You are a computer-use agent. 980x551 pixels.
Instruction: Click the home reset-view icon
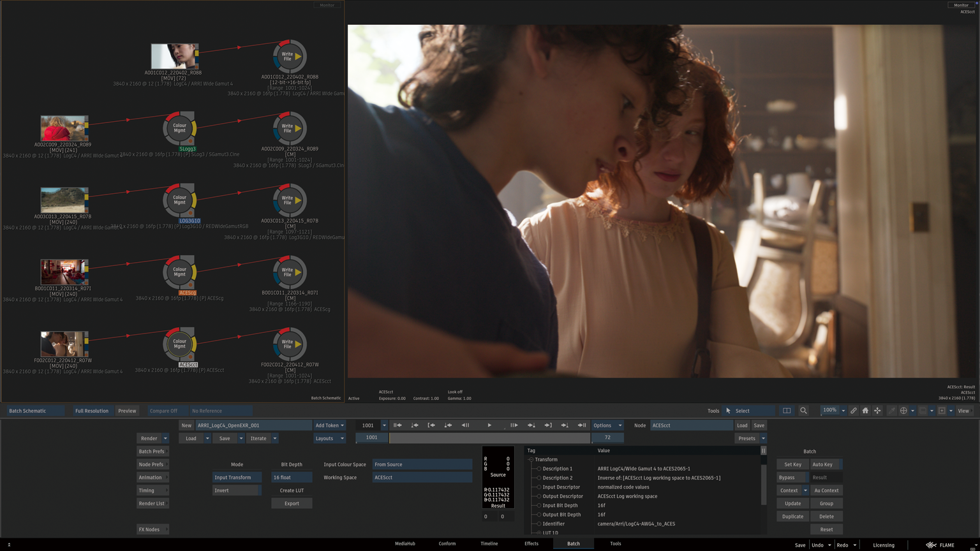coord(865,411)
